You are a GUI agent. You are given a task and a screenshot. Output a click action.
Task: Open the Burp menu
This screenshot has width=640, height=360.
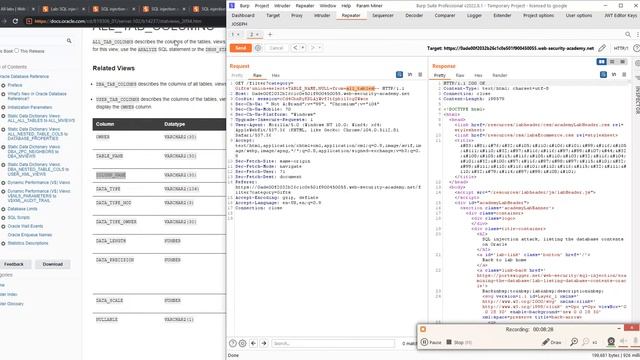coord(244,6)
